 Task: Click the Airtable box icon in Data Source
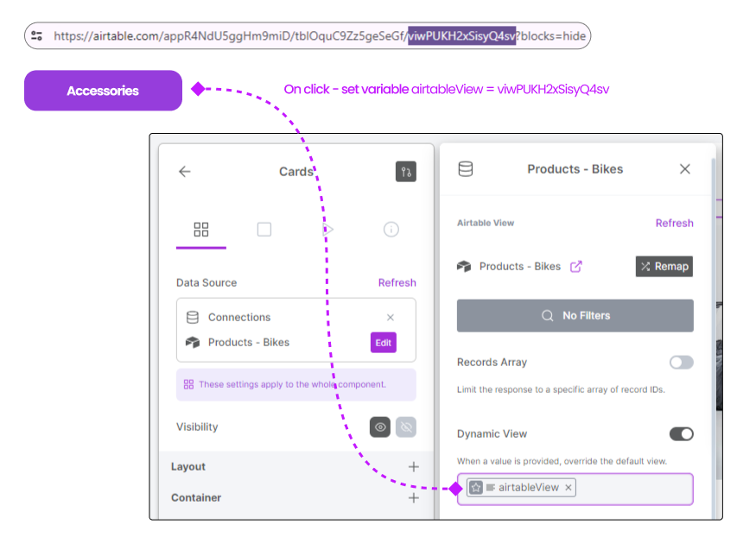[193, 343]
